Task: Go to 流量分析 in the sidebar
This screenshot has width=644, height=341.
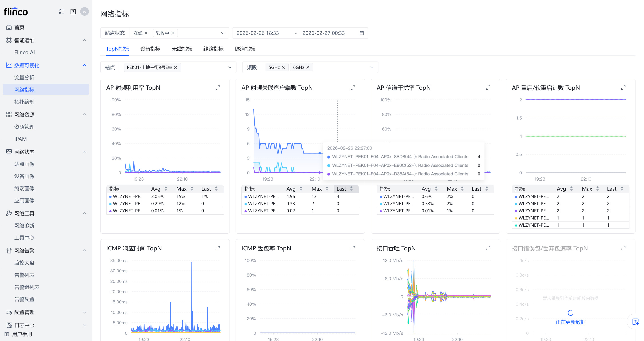Action: pos(24,77)
